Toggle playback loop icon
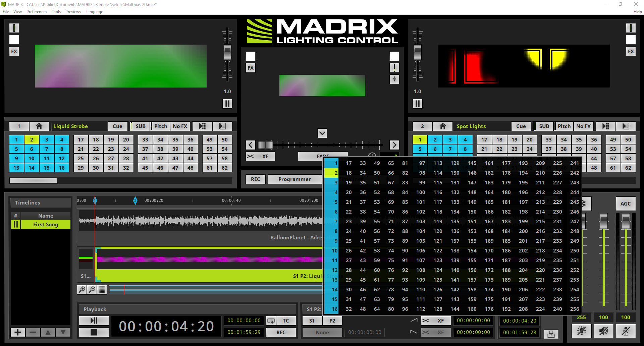The width and height of the screenshot is (644, 346). pyautogui.click(x=271, y=321)
